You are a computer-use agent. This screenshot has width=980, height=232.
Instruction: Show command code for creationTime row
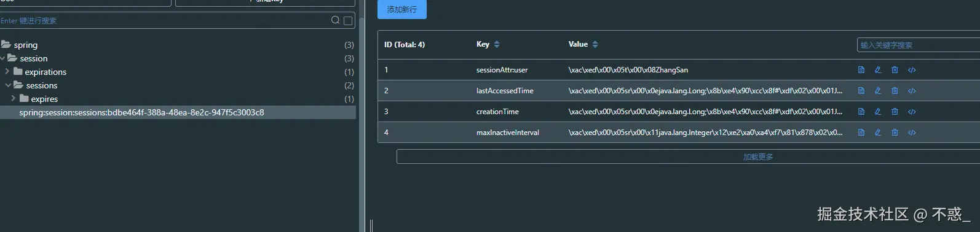coord(912,112)
